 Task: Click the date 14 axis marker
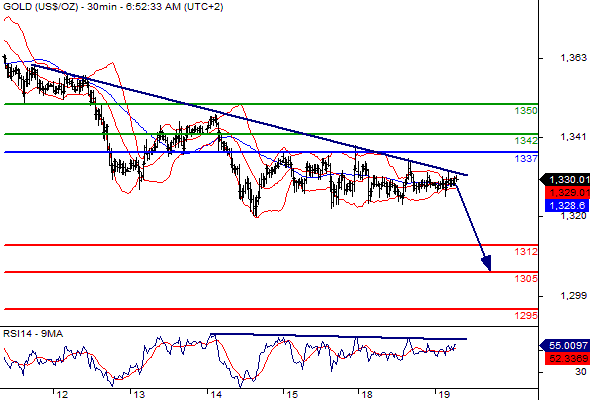tap(216, 394)
